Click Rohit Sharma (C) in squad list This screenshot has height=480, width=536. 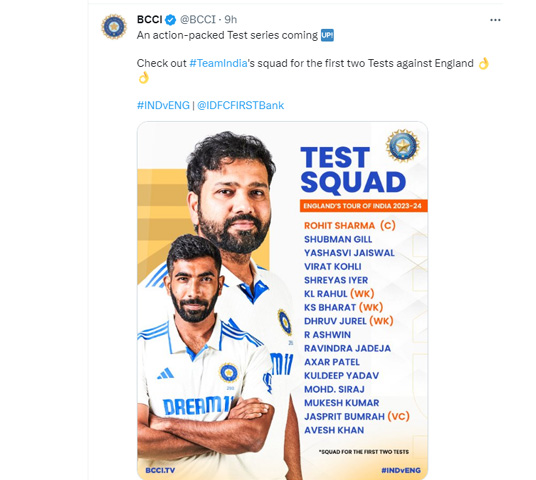pyautogui.click(x=350, y=226)
